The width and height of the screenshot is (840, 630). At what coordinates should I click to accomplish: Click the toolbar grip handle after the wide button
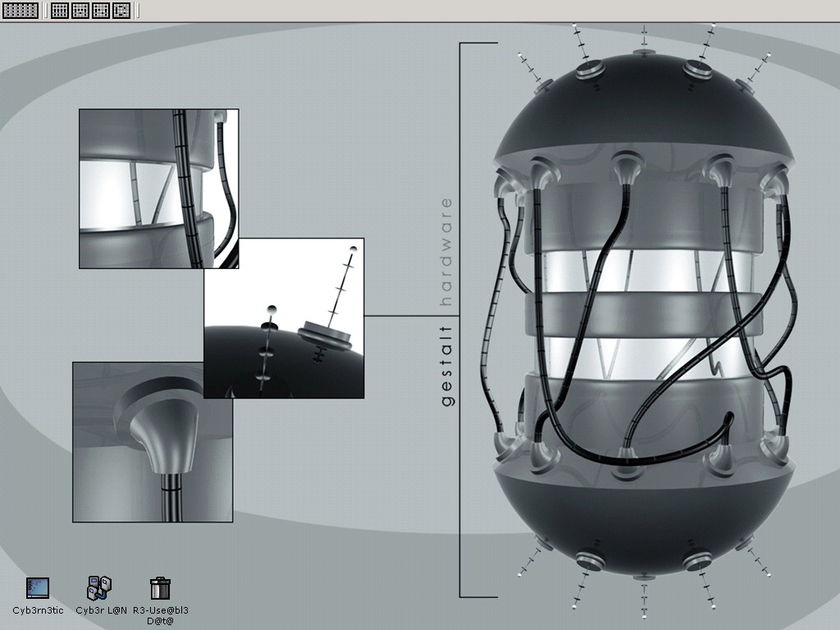(x=44, y=11)
